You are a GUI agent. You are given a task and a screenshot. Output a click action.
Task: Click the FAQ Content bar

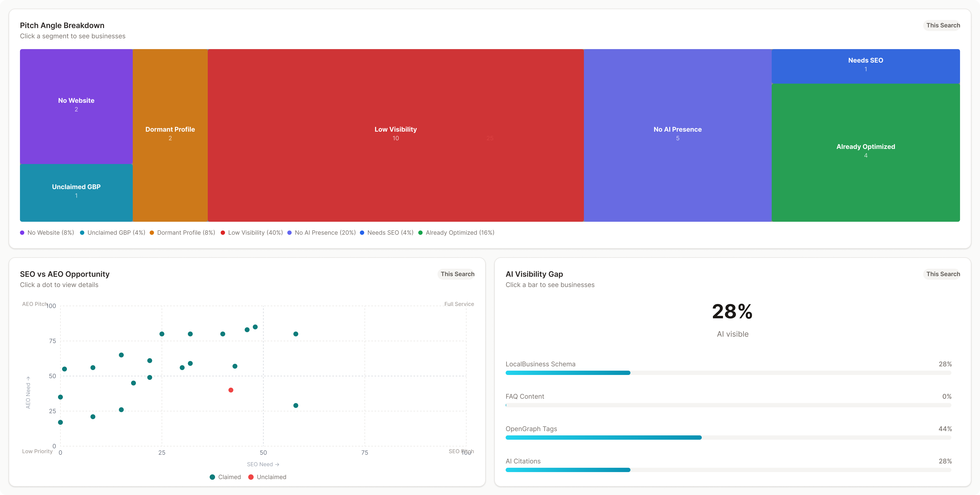(728, 405)
